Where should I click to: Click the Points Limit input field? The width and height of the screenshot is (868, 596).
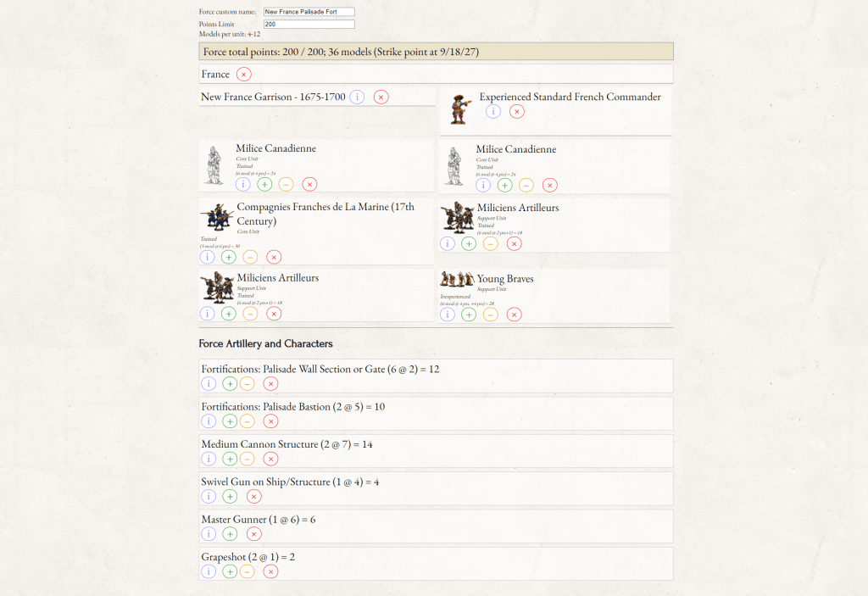tap(309, 25)
